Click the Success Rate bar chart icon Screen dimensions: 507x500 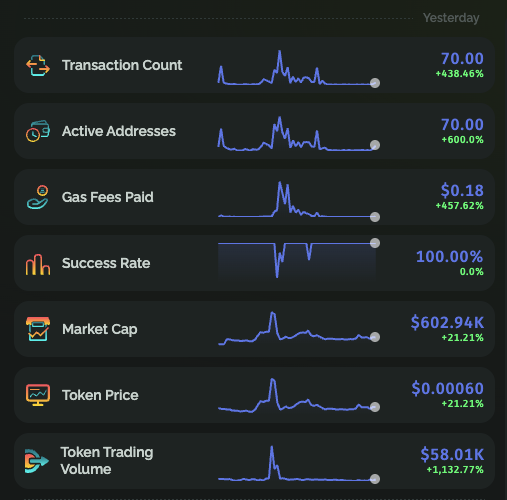[38, 264]
